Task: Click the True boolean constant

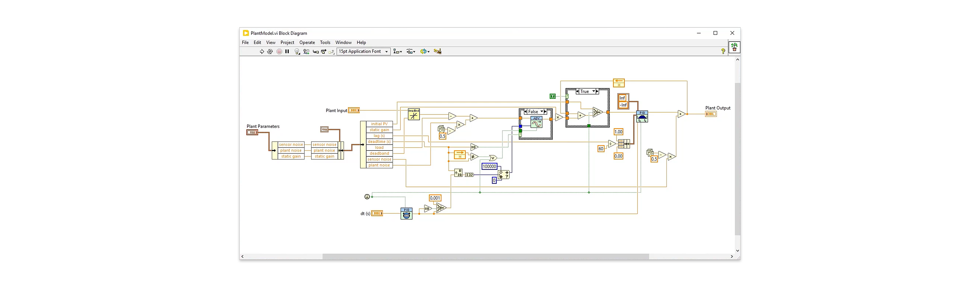Action: tap(553, 96)
